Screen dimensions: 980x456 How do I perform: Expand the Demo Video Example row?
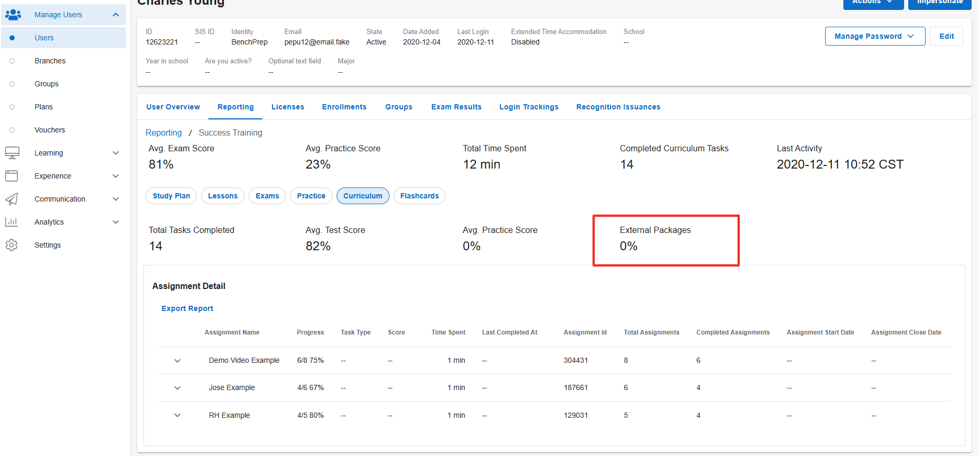(177, 361)
